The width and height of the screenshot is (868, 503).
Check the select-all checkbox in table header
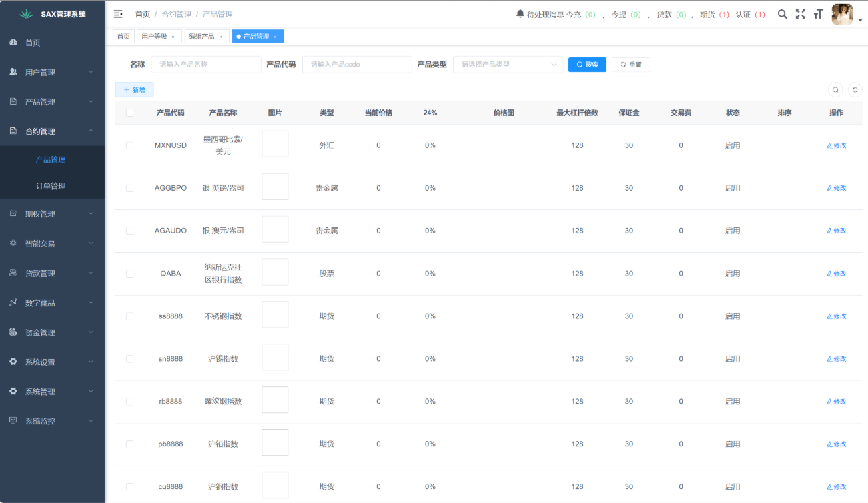(129, 113)
